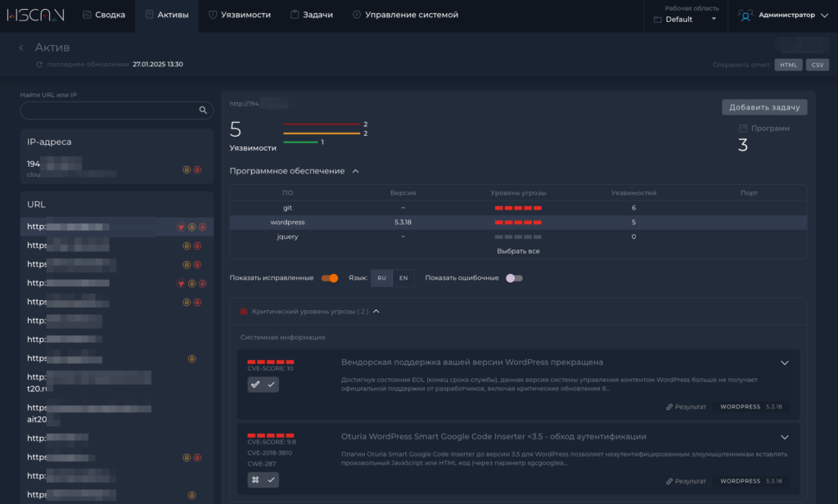Collapse the Программное обеспечение section
This screenshot has height=504, width=838.
point(355,171)
